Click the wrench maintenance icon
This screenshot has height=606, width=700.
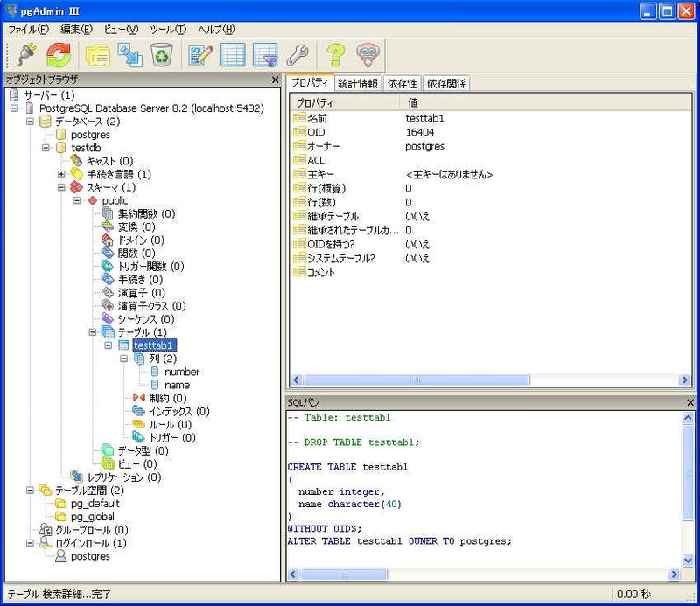[297, 55]
